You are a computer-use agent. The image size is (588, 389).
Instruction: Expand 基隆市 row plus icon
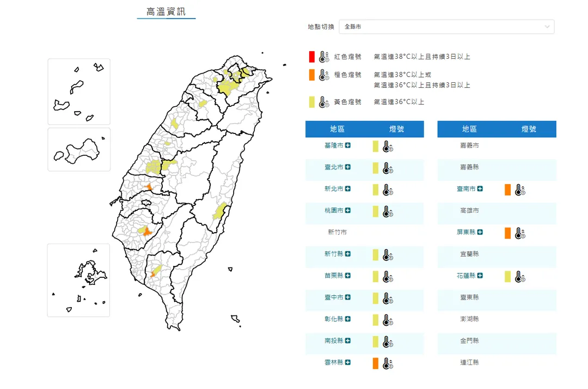(347, 145)
